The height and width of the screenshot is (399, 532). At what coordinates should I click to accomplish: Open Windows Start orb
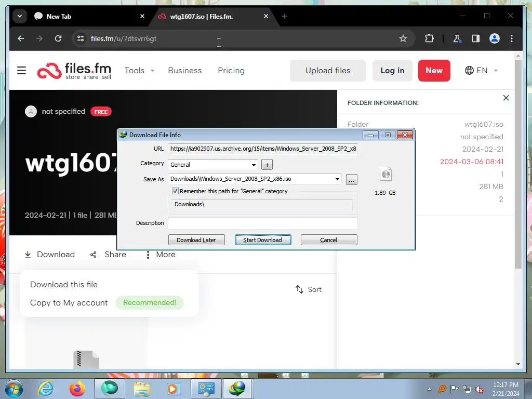tap(14, 389)
